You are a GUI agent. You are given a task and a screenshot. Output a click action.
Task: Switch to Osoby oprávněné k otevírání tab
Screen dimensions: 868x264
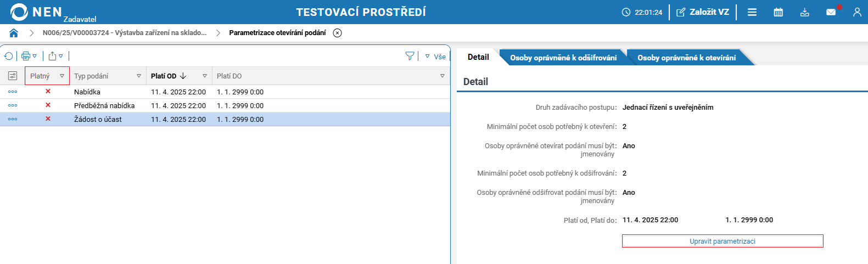(686, 58)
